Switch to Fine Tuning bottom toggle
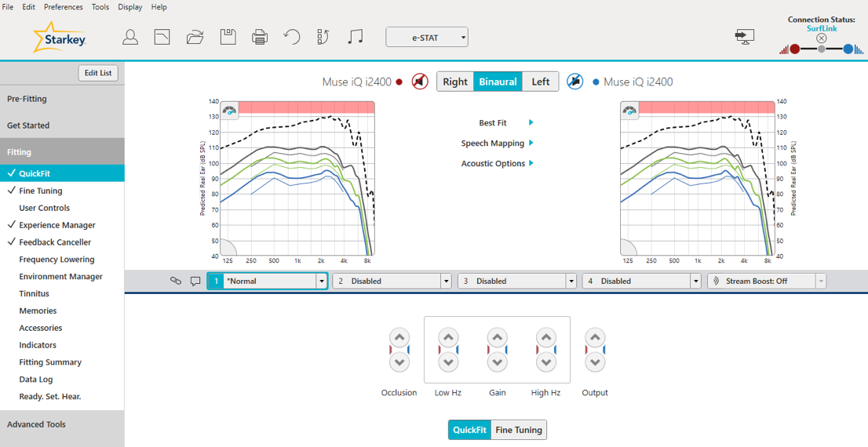868x447 pixels. click(x=519, y=430)
